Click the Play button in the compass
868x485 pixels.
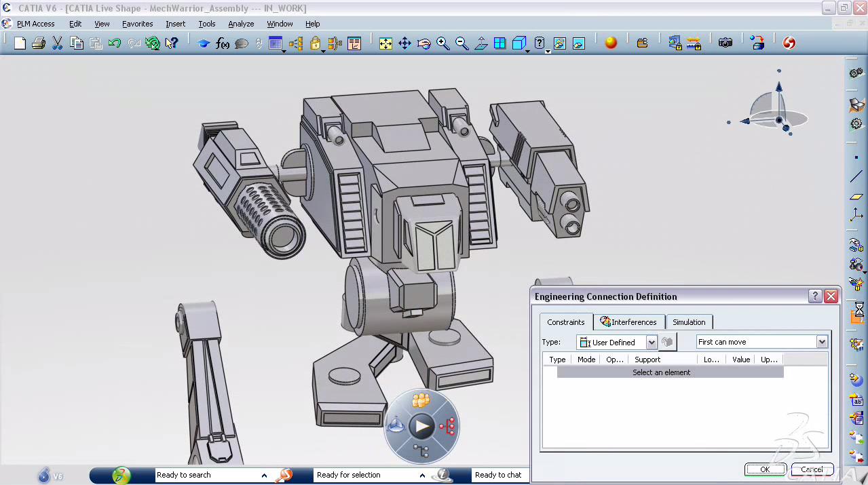pos(422,426)
